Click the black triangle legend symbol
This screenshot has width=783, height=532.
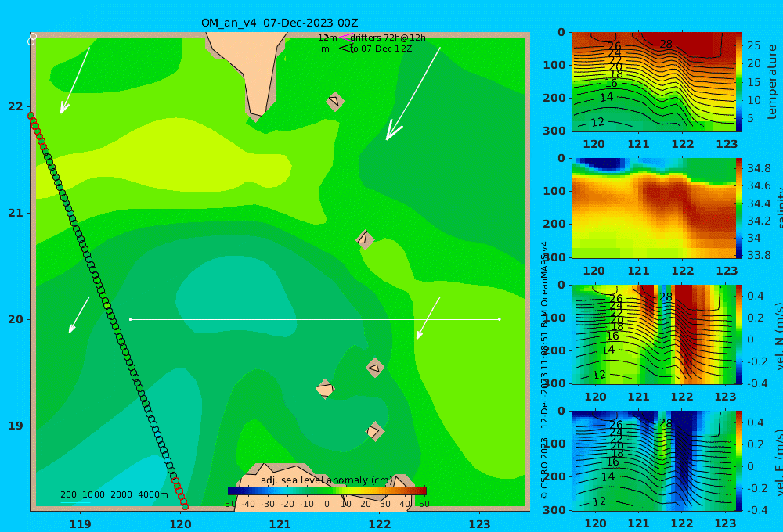point(345,49)
